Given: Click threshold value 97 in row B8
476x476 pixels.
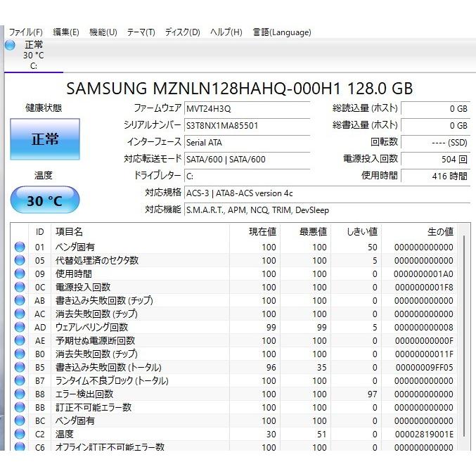Looking at the screenshot, I should (373, 394).
